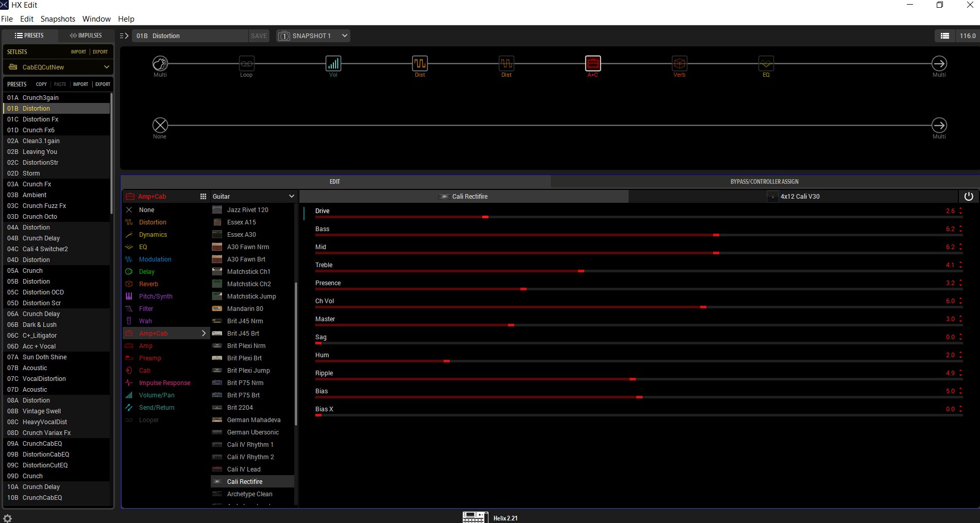Toggle the block bypass power button

coord(968,197)
